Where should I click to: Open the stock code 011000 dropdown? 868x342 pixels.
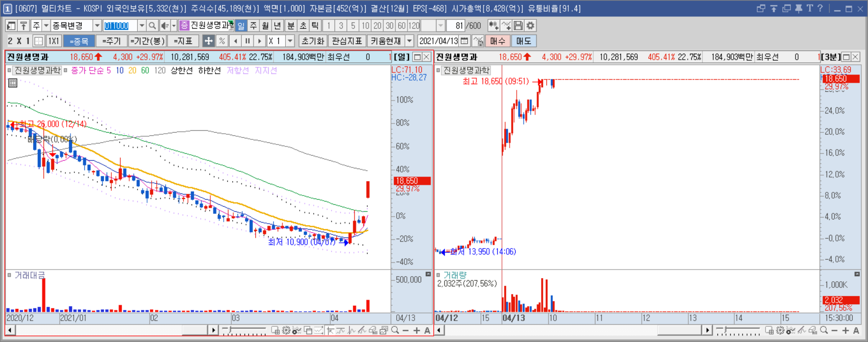pyautogui.click(x=141, y=26)
